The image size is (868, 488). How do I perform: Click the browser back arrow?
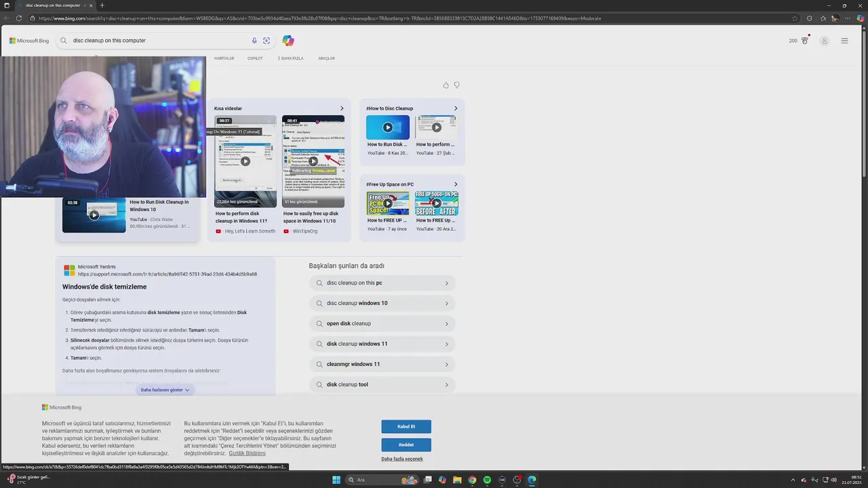pyautogui.click(x=6, y=18)
